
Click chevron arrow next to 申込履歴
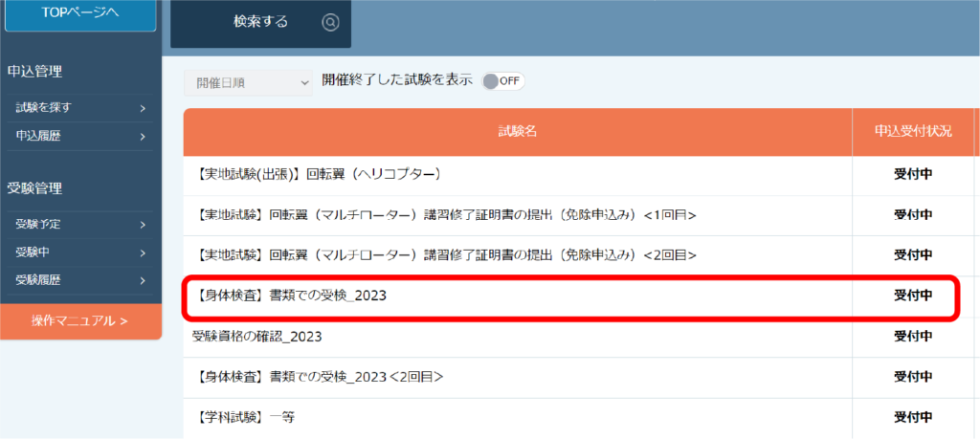click(x=142, y=137)
